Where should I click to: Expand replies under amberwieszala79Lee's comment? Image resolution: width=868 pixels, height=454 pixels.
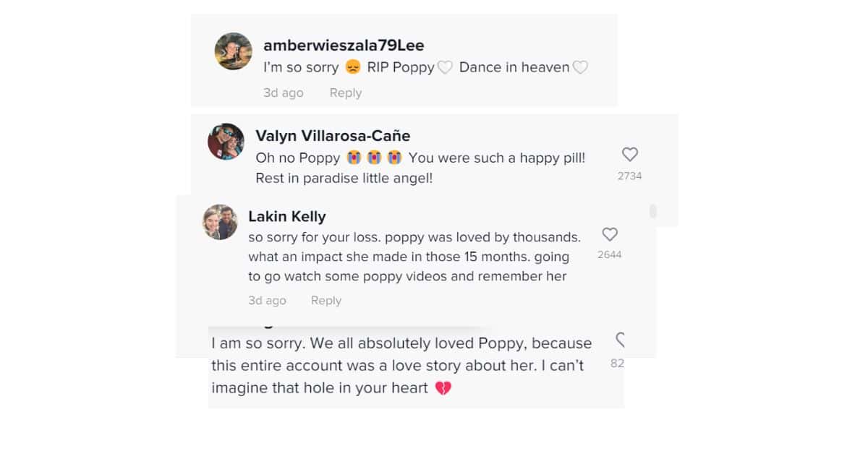pos(345,93)
